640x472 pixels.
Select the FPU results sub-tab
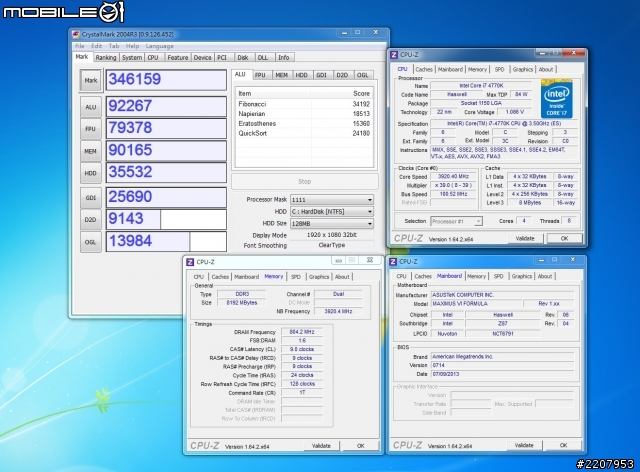click(260, 75)
